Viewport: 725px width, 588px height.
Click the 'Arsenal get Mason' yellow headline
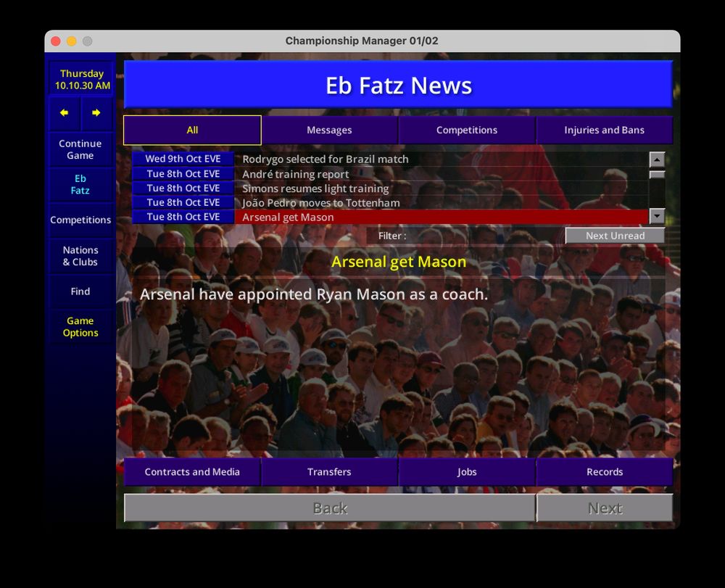pyautogui.click(x=399, y=262)
